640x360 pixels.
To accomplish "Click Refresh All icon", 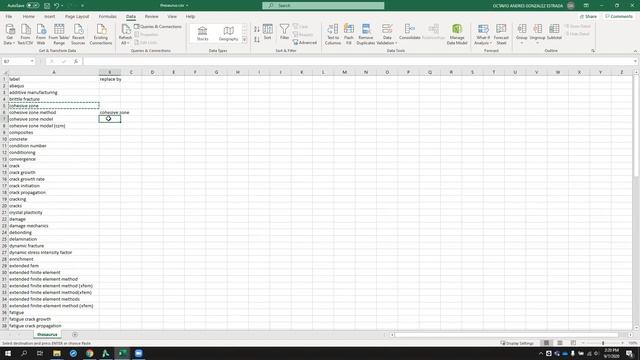I will pyautogui.click(x=125, y=34).
